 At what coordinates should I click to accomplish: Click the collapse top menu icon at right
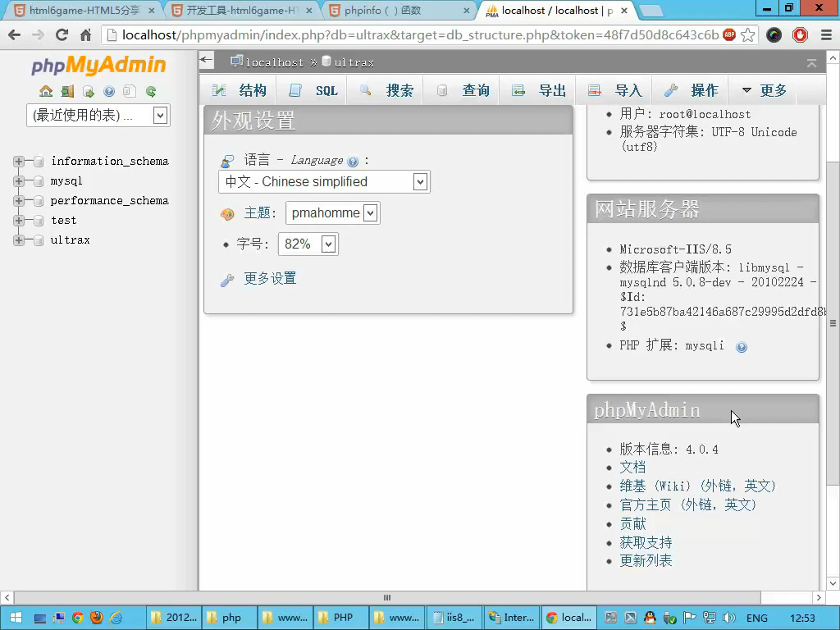[x=811, y=63]
